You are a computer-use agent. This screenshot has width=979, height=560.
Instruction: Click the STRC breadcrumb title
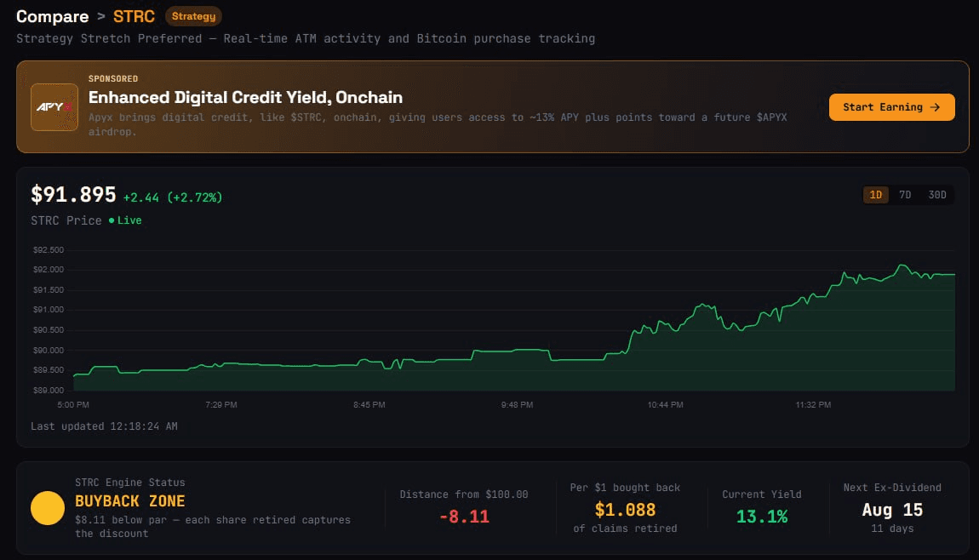click(x=134, y=16)
